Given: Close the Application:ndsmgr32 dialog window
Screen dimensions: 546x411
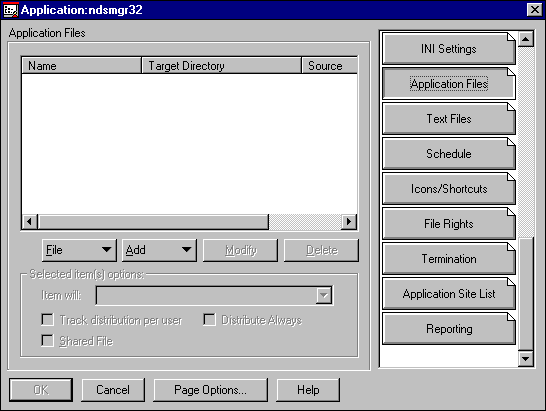Looking at the screenshot, I should (x=535, y=10).
